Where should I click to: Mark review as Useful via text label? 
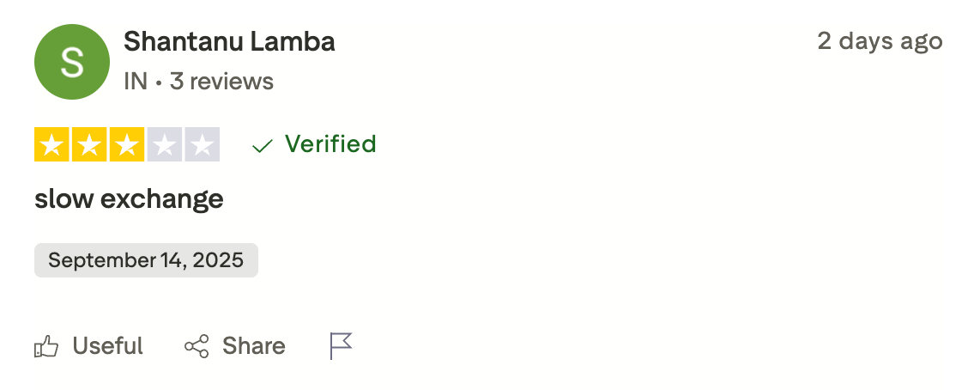(x=107, y=346)
